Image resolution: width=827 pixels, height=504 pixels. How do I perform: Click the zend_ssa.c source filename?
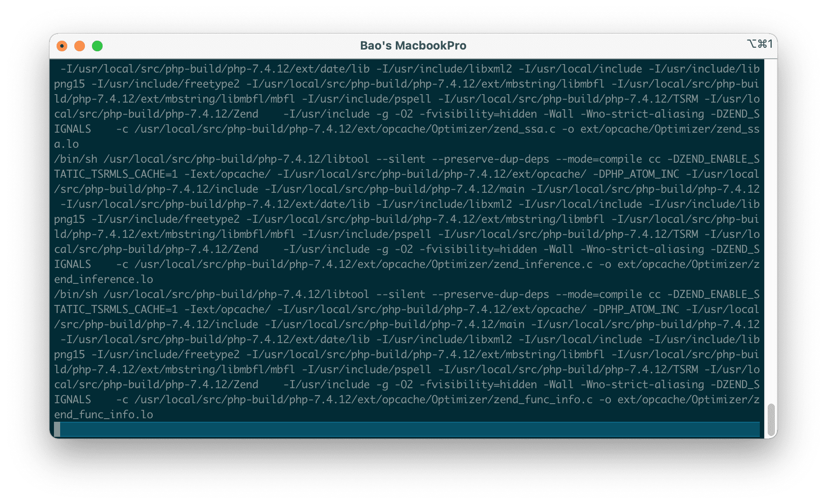pyautogui.click(x=525, y=129)
